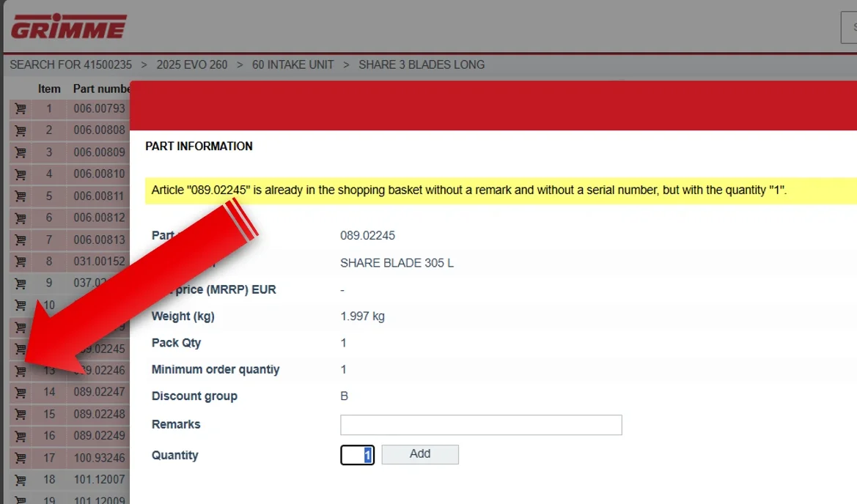
Task: Click the PART INFORMATION heading
Action: pos(199,147)
